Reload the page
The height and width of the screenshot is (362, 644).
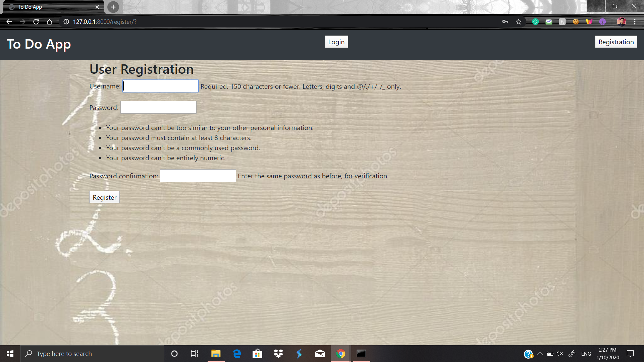36,22
